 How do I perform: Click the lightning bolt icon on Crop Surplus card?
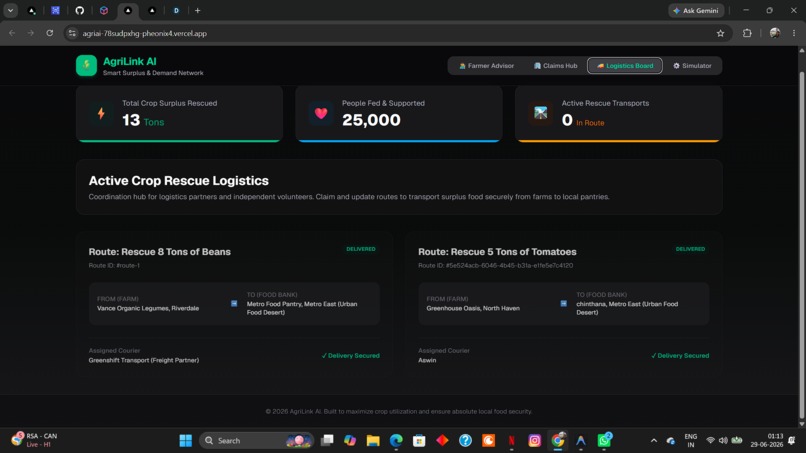point(101,113)
